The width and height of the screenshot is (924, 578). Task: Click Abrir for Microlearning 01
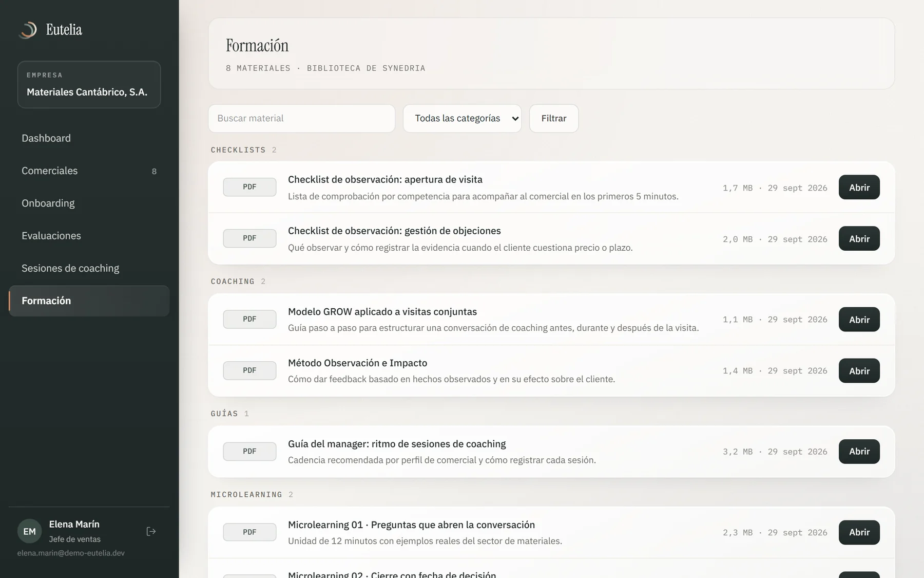(x=859, y=532)
